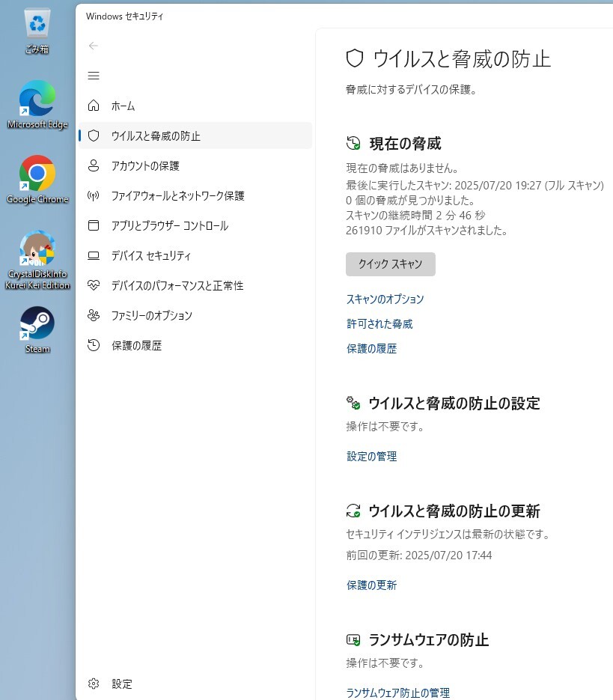Go to ホーム in the navigation
613x700 pixels.
195,106
